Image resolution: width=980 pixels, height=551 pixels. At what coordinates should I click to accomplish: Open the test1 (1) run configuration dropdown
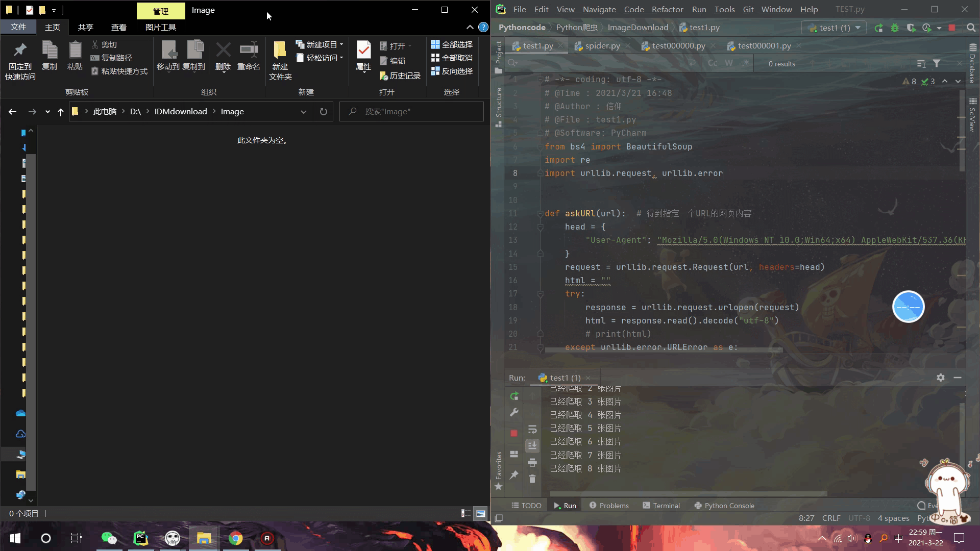pyautogui.click(x=834, y=28)
